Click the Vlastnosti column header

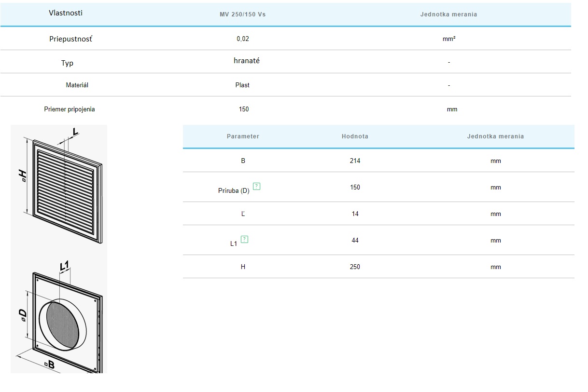66,13
